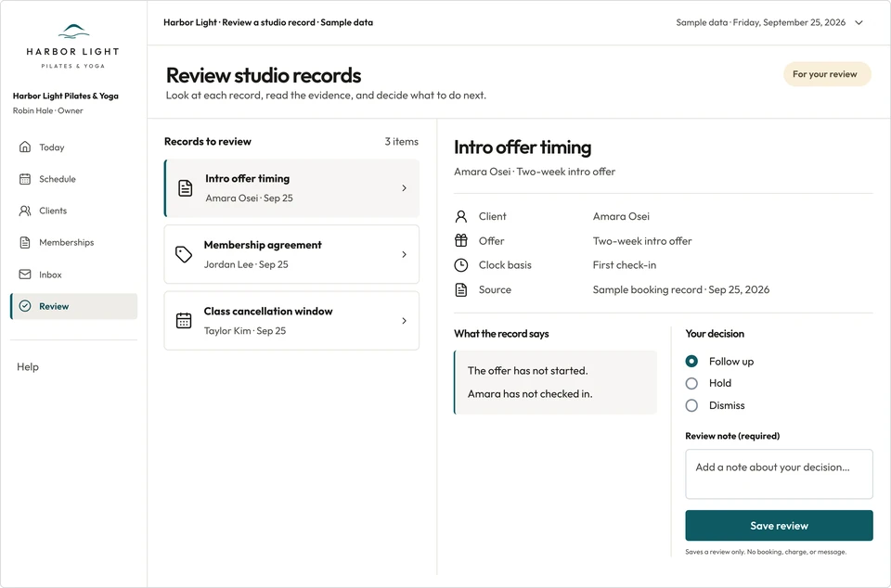Click the Harbor Light wave logo
This screenshot has width=891, height=588.
pyautogui.click(x=73, y=32)
